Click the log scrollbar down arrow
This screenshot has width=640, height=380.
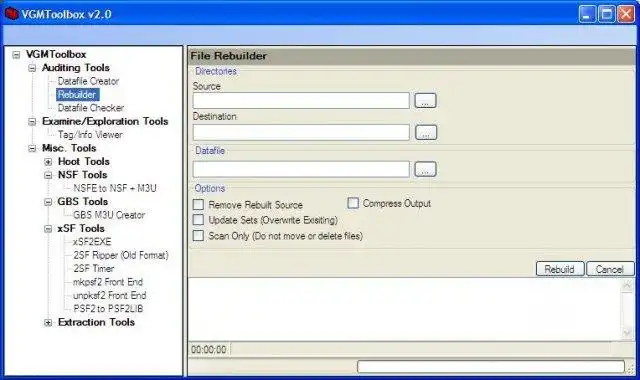(627, 333)
